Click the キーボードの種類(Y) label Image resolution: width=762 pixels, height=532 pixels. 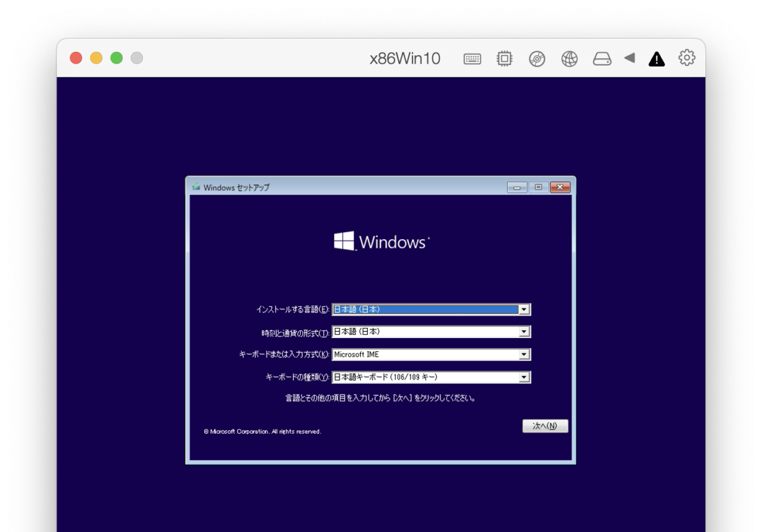297,377
